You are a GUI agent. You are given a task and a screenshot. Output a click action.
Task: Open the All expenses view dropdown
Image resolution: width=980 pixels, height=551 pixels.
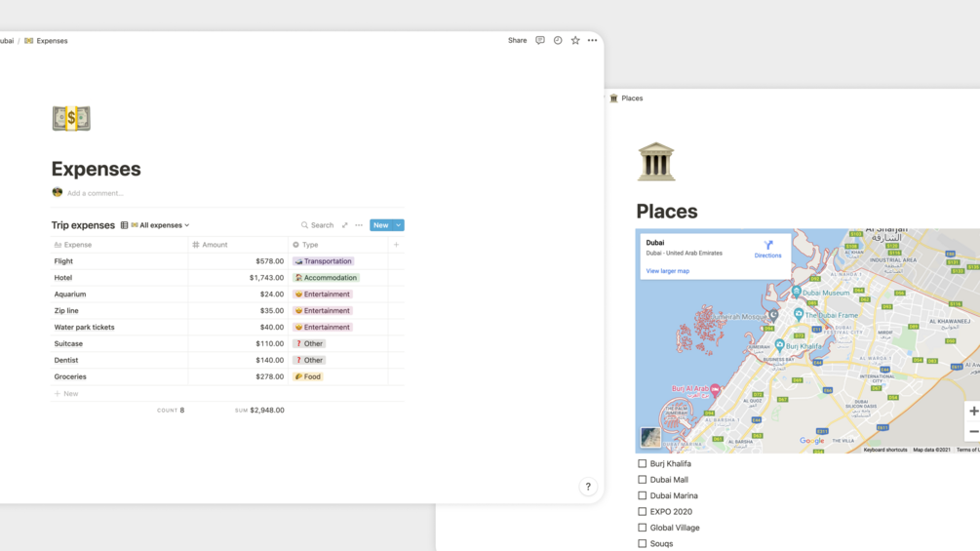pos(160,225)
